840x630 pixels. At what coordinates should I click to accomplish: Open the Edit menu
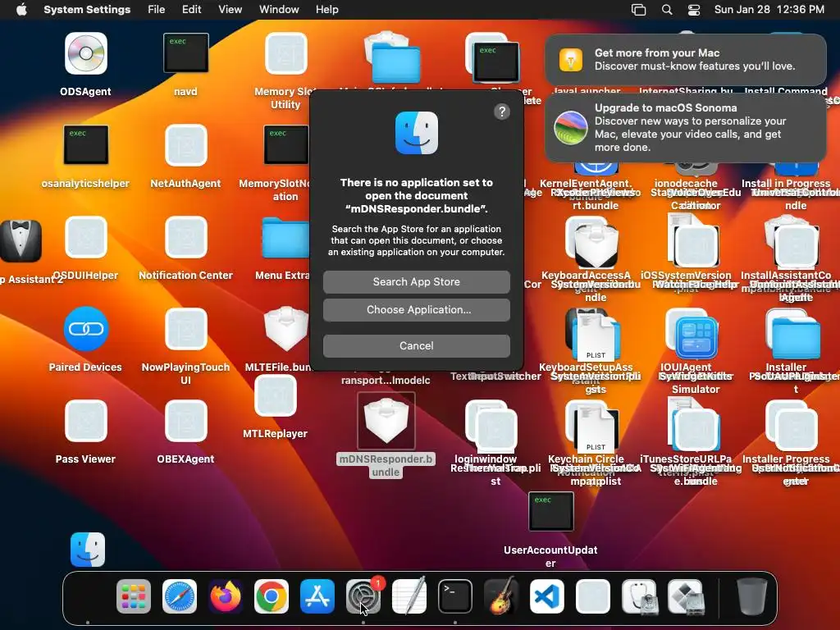pos(192,10)
